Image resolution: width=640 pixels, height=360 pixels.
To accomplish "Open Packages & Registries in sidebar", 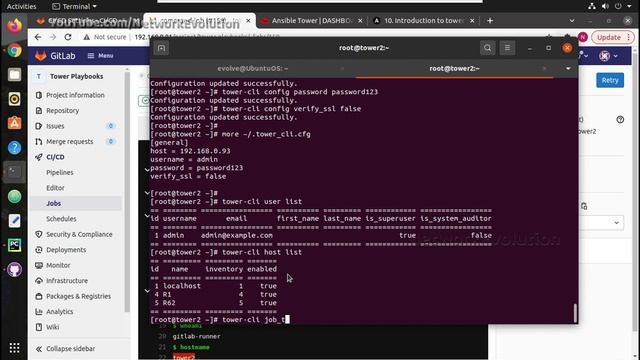I will coord(78,296).
